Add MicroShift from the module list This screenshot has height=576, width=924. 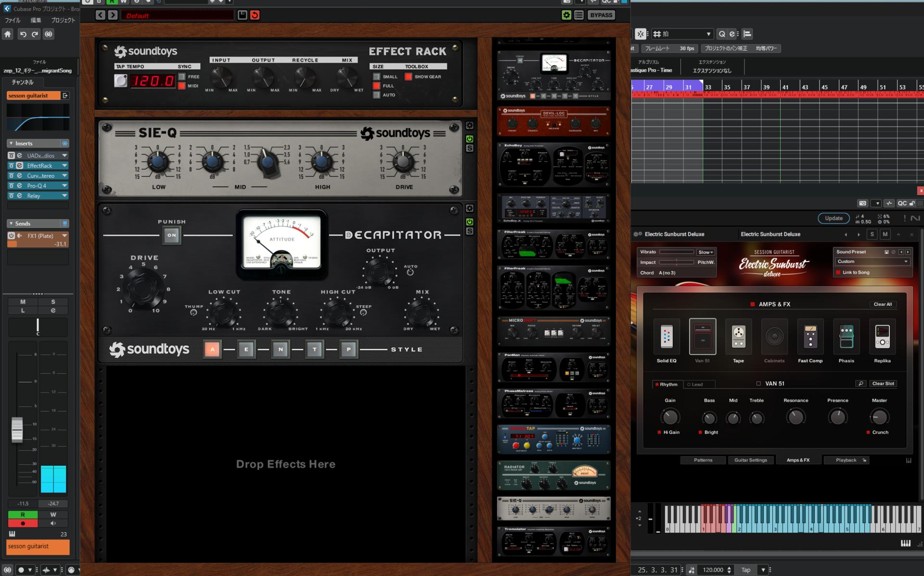pyautogui.click(x=553, y=331)
